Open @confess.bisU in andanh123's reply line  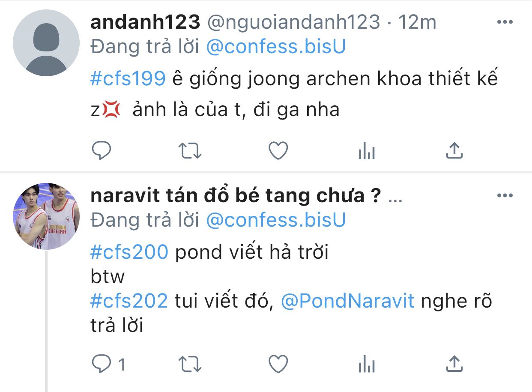(x=276, y=47)
